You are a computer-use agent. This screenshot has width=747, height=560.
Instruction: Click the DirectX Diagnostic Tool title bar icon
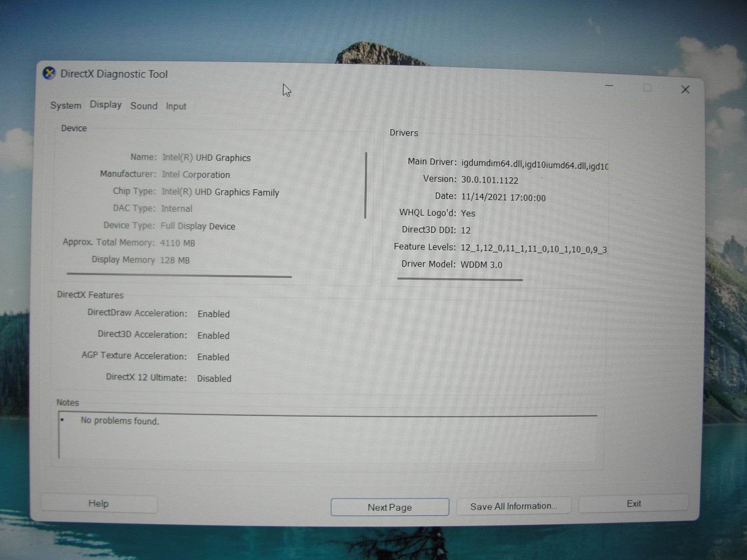(x=49, y=73)
